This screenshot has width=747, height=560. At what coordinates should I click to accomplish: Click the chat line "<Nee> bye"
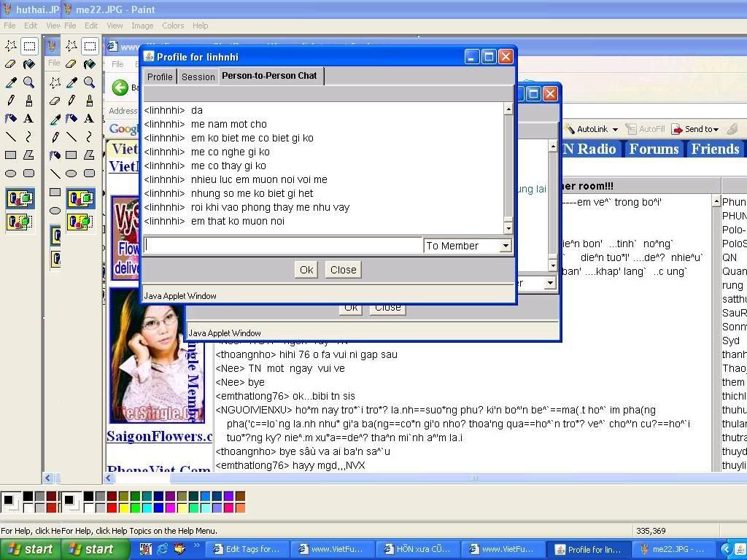point(239,382)
